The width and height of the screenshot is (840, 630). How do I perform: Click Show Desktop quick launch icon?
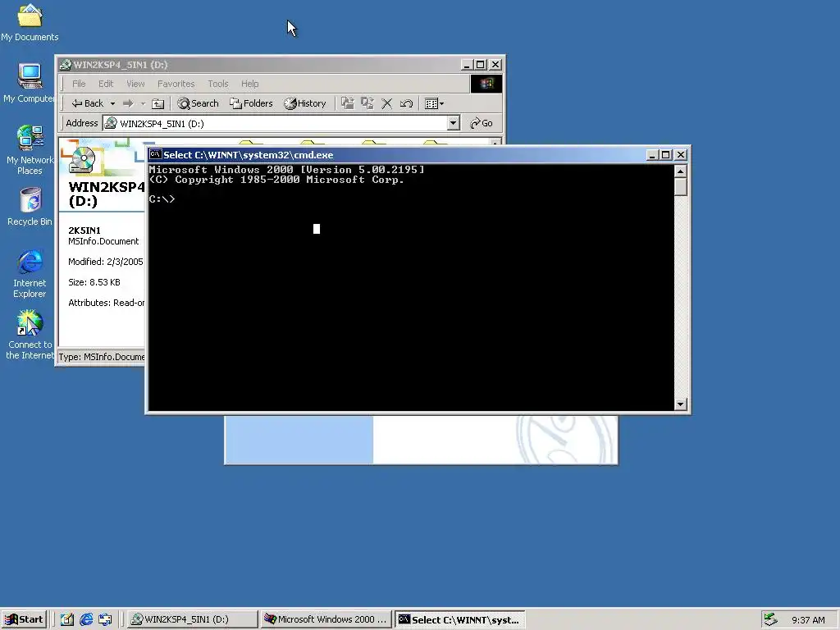[x=67, y=619]
